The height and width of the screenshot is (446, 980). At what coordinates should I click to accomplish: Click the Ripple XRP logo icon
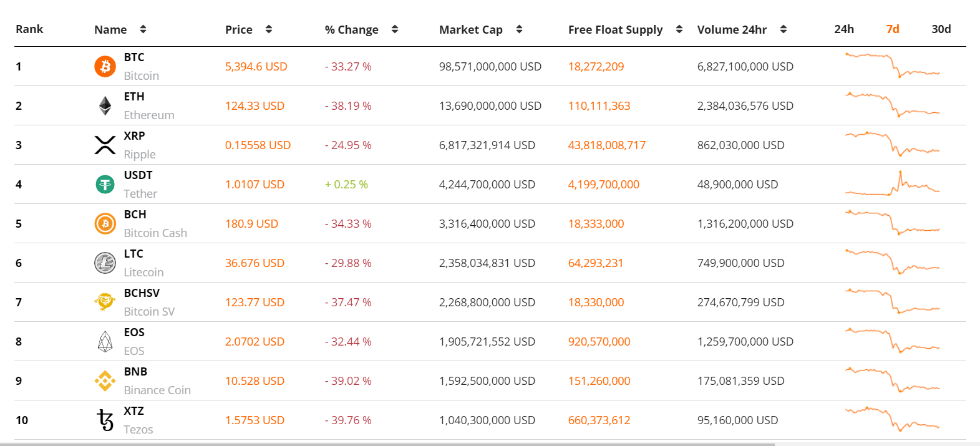click(105, 145)
